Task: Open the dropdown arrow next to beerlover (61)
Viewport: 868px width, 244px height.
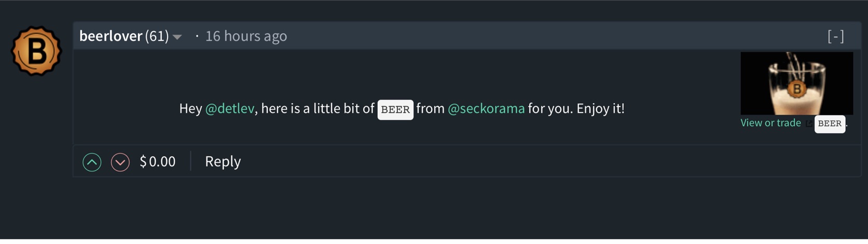Action: 177,37
